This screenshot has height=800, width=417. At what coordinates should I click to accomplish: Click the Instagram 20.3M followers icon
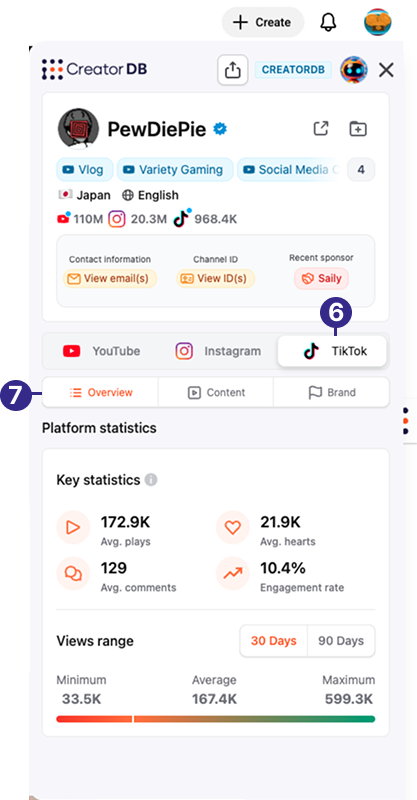pyautogui.click(x=117, y=219)
